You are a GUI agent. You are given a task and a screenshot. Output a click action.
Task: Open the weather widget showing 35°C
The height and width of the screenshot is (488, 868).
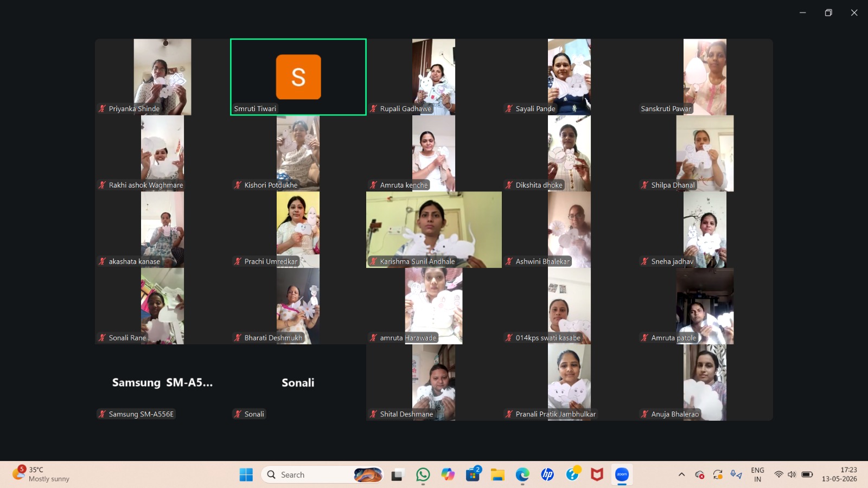coord(42,474)
